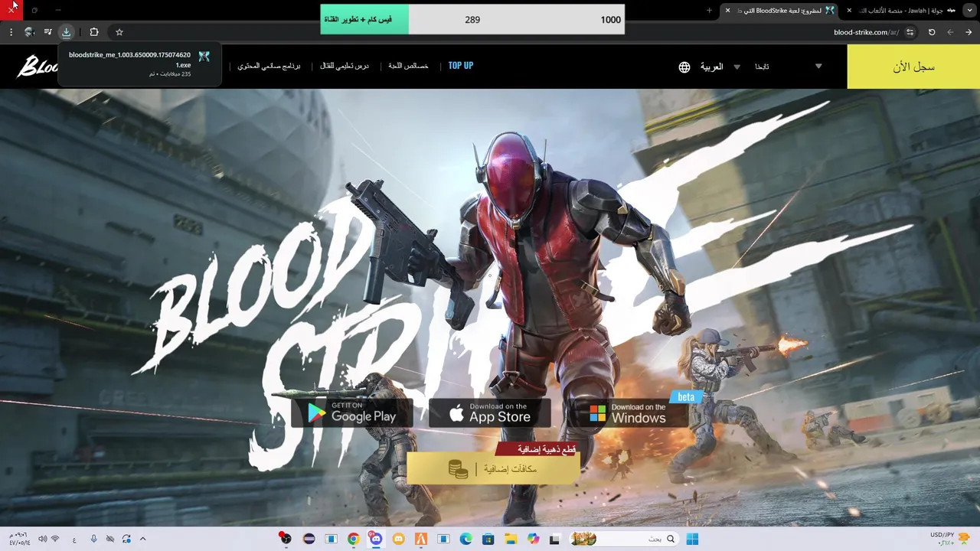Open the browser downloads icon
This screenshot has height=551, width=980.
click(67, 32)
